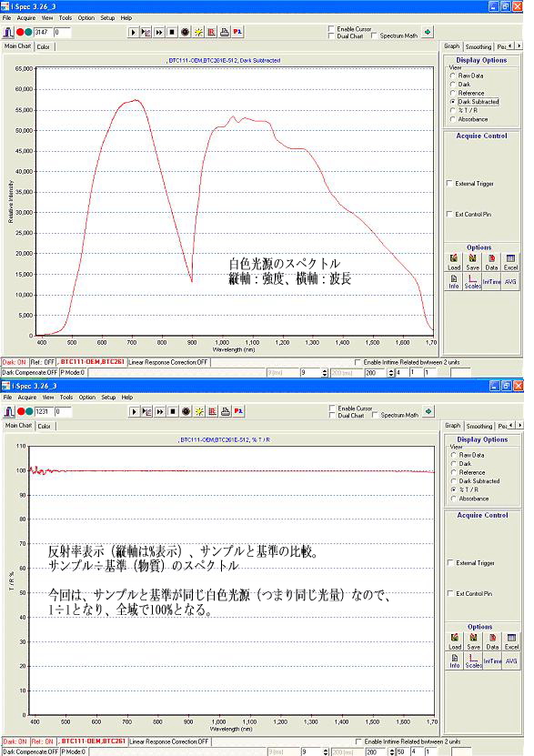Click the AVG button in lower window Options
Image resolution: width=534 pixels, height=756 pixels.
click(x=511, y=660)
